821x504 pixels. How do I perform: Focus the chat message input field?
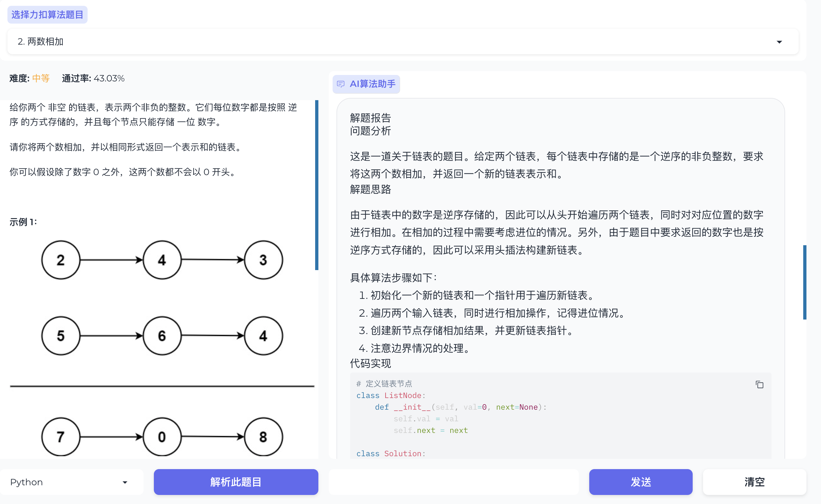[453, 482]
